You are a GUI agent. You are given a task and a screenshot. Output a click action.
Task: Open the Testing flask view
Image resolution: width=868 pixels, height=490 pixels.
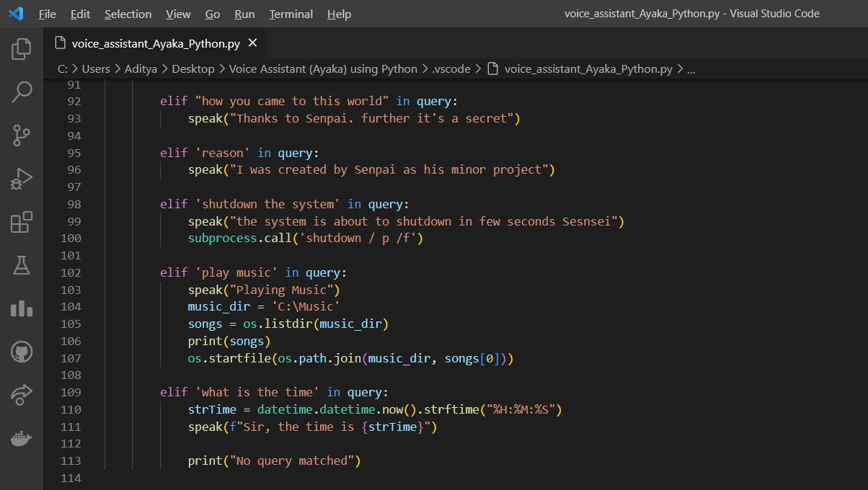(x=22, y=265)
